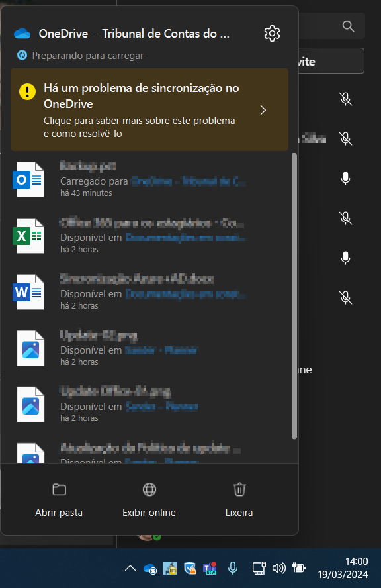
Task: Click the Abrir pasta label
Action: [x=59, y=513]
